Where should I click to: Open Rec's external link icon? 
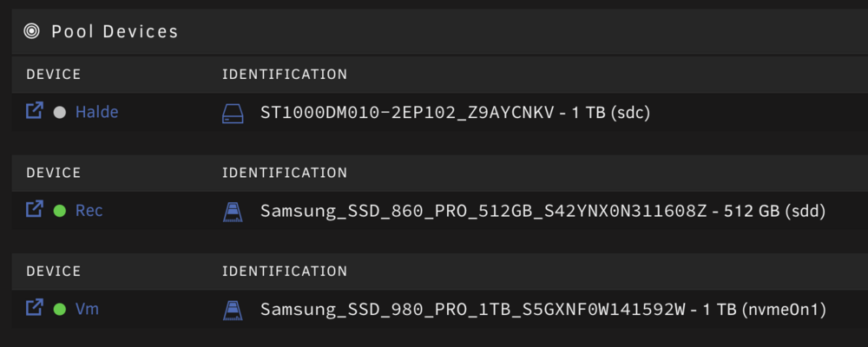pyautogui.click(x=35, y=209)
